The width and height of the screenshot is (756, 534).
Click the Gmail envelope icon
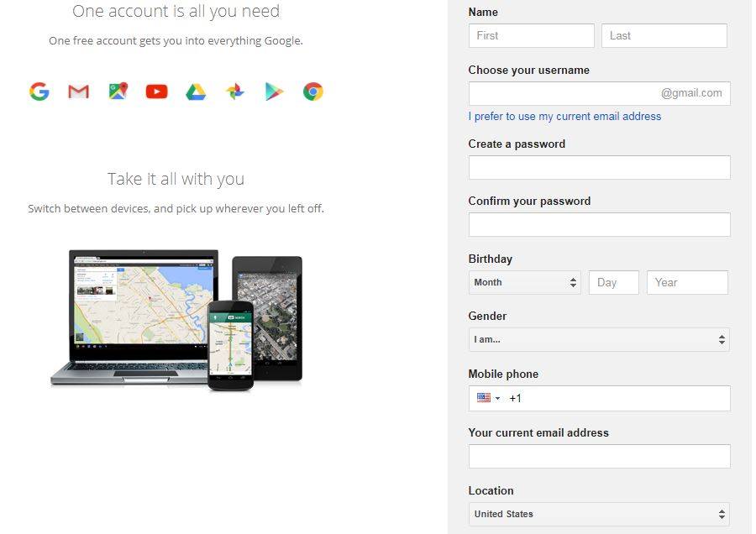point(79,91)
